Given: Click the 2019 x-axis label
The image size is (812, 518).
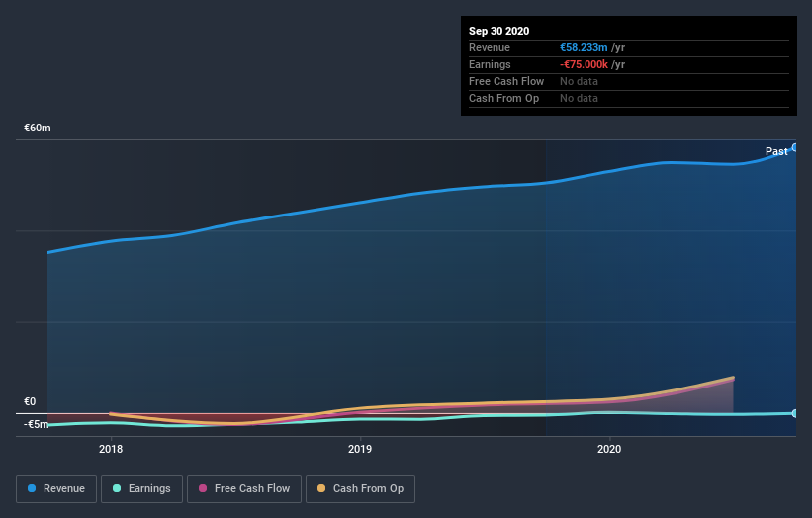Looking at the screenshot, I should coord(360,449).
